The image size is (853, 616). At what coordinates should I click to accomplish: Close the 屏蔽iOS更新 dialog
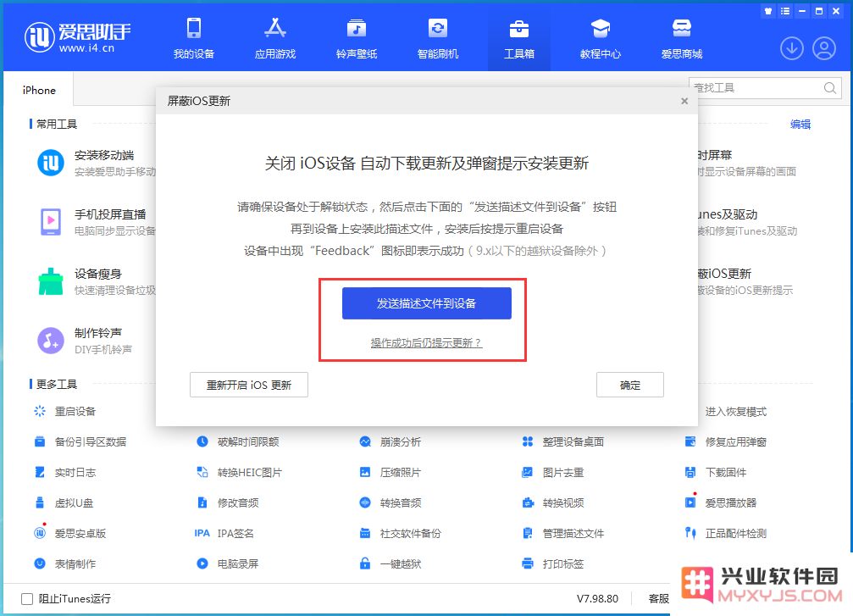(x=684, y=101)
